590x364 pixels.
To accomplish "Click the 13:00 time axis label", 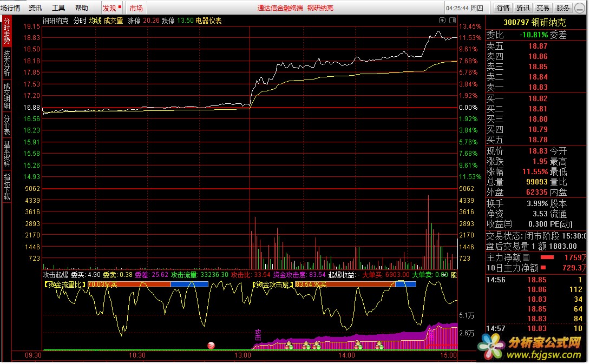I will point(242,355).
